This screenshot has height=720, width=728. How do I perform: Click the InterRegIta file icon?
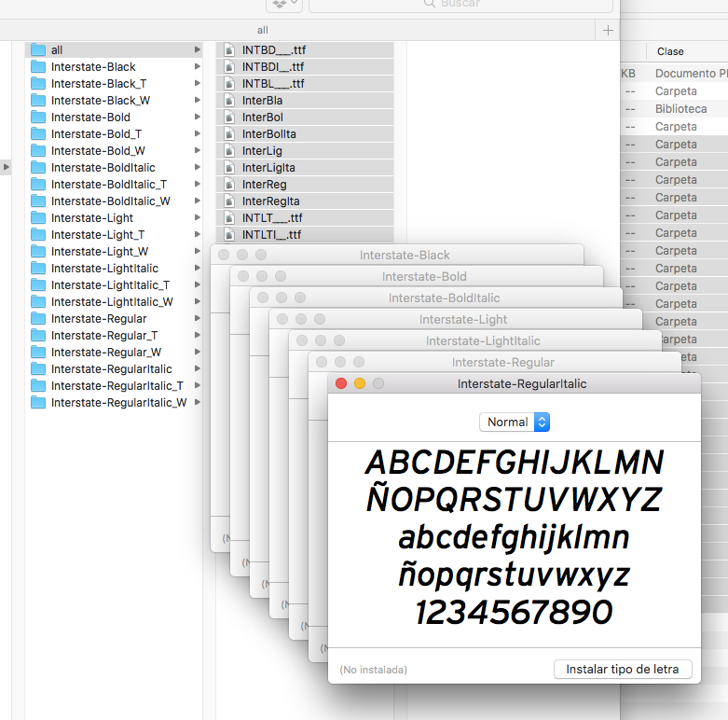click(229, 201)
